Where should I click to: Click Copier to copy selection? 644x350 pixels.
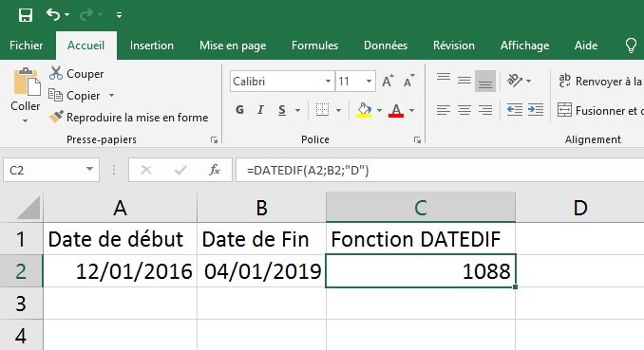coord(74,96)
